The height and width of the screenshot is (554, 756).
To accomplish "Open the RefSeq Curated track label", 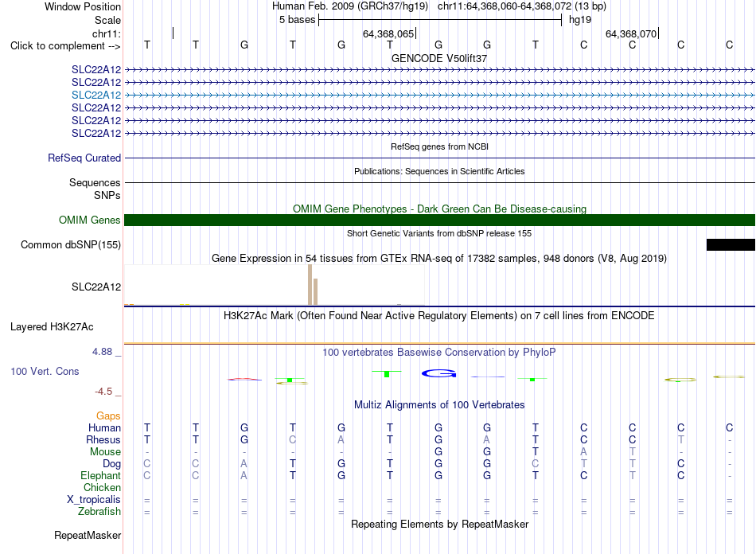I will (x=84, y=158).
